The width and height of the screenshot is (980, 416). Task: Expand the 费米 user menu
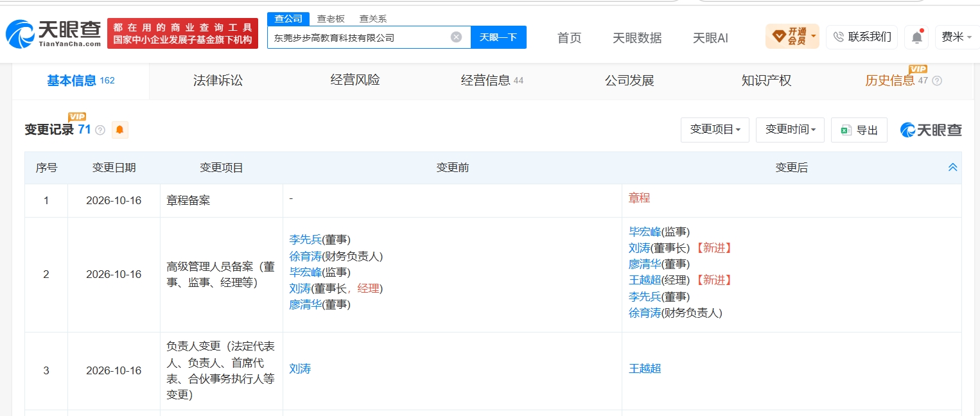tap(956, 37)
